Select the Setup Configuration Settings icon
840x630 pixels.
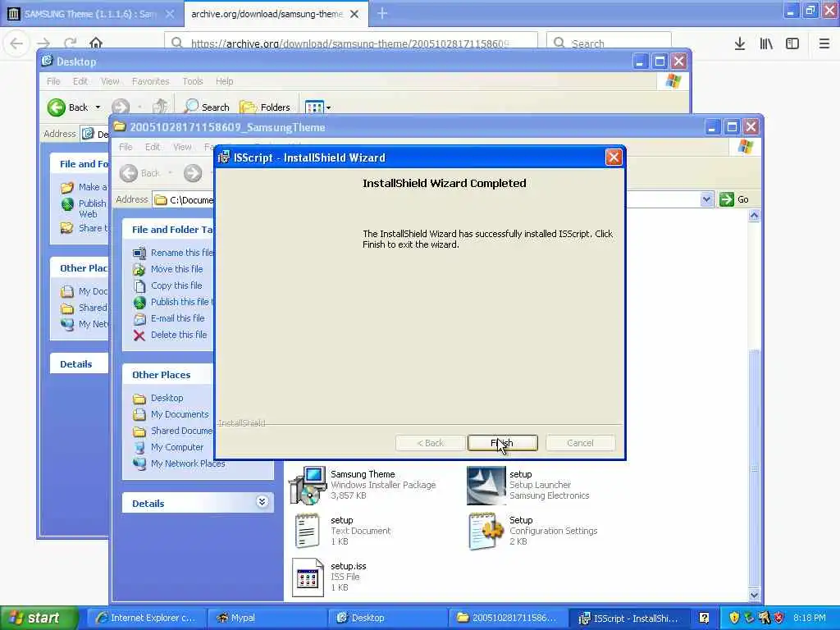pos(486,531)
